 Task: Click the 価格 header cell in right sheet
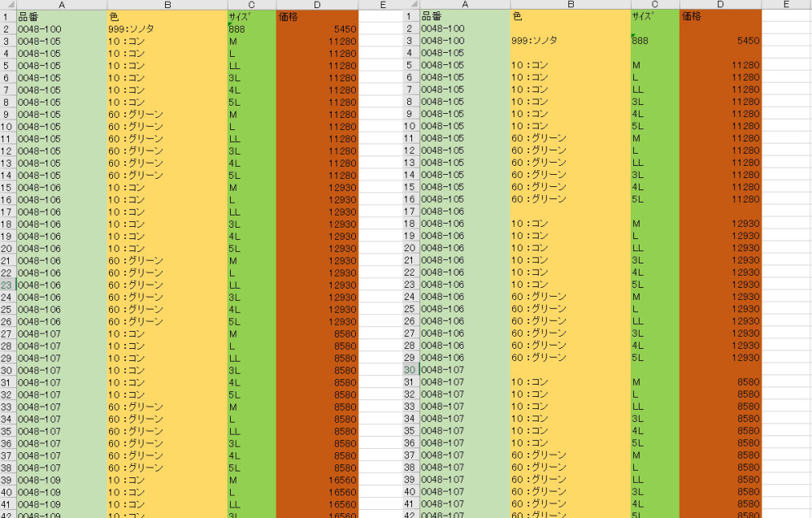720,16
